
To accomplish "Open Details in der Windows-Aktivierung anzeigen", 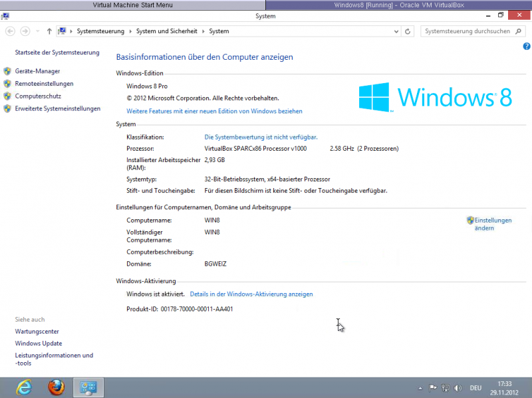I will pos(251,294).
